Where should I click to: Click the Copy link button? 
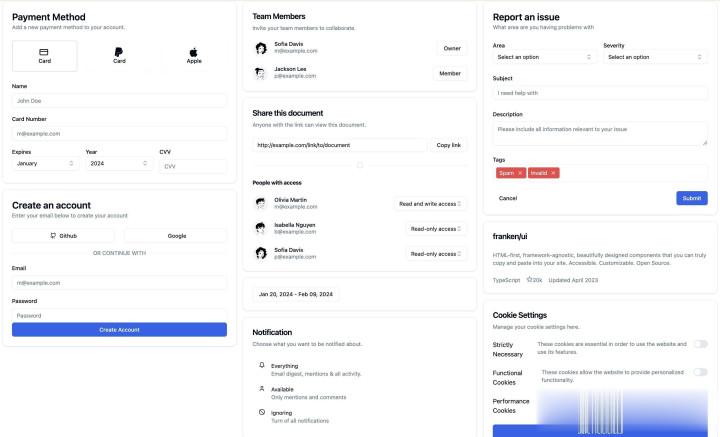pyautogui.click(x=449, y=145)
